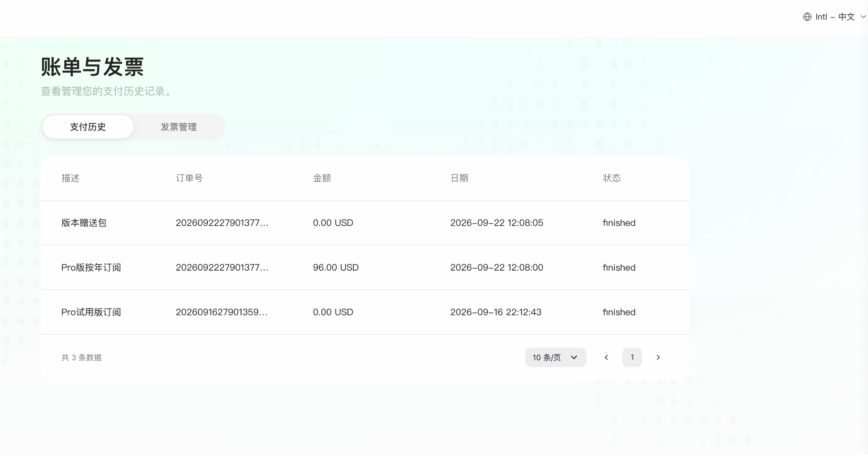Switch to the 发票管理 tab
868x455 pixels.
(x=179, y=127)
